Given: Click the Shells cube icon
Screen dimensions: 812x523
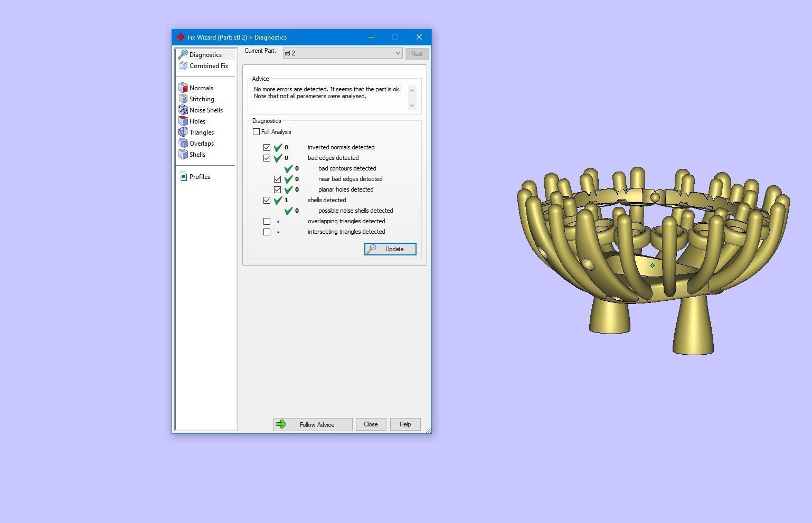Looking at the screenshot, I should (x=183, y=155).
